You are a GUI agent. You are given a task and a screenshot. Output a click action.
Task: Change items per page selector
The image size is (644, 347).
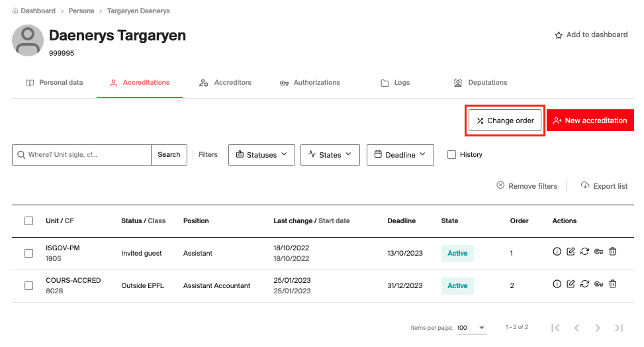point(473,328)
